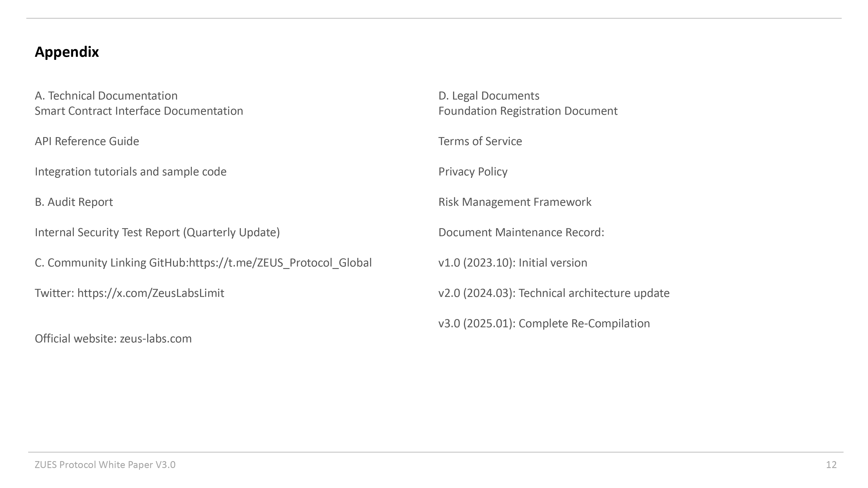Select the 'B. Audit Report' line
The height and width of the screenshot is (488, 868).
(74, 202)
